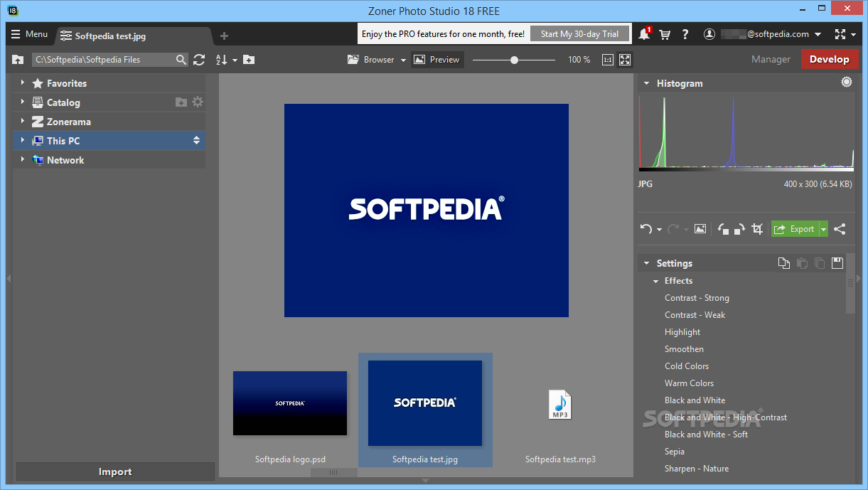
Task: Apply the Highlight effect
Action: pos(682,332)
